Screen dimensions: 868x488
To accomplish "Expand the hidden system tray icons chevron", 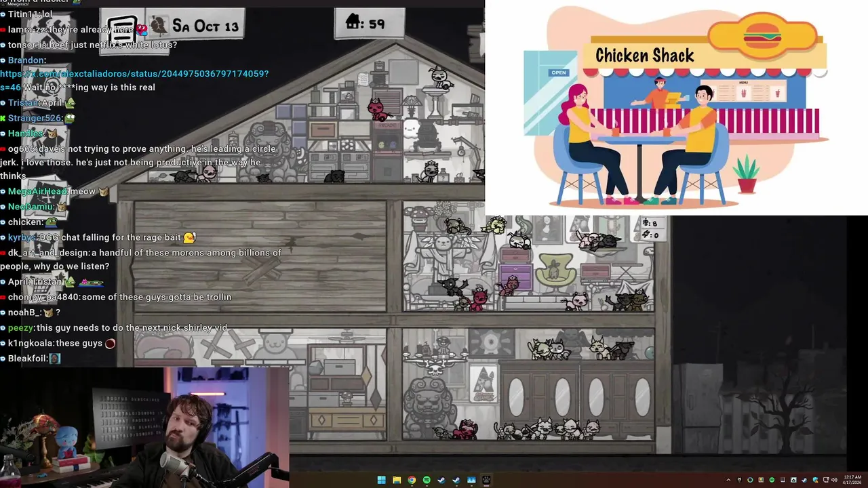I will click(x=729, y=480).
